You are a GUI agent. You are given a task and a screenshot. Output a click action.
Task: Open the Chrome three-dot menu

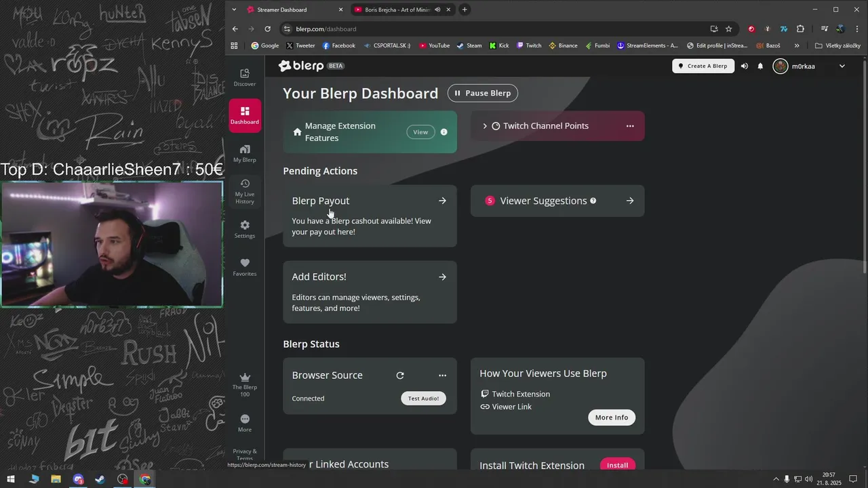pyautogui.click(x=856, y=29)
